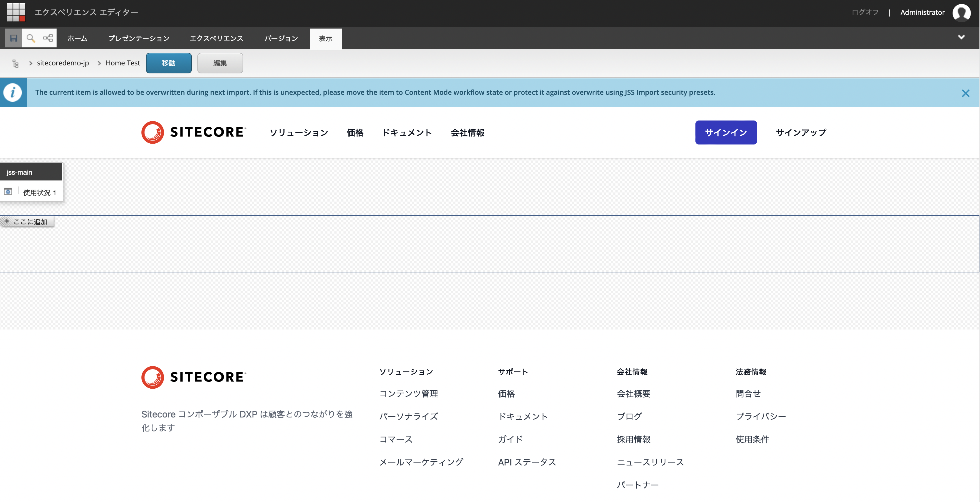This screenshot has width=980, height=502.
Task: Click the エクスペリエンス エディター title text
Action: point(86,12)
